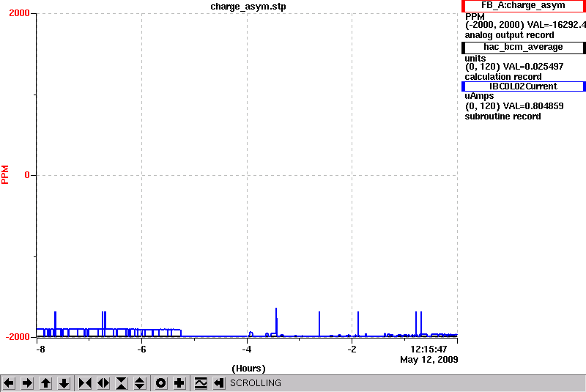The width and height of the screenshot is (586, 392).
Task: Click the 'analog output record' description
Action: click(x=509, y=35)
